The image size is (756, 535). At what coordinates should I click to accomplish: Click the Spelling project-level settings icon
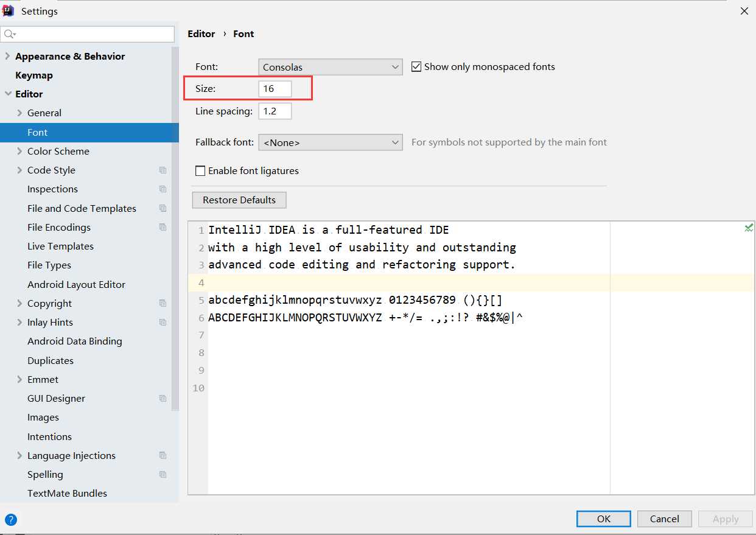pos(163,475)
